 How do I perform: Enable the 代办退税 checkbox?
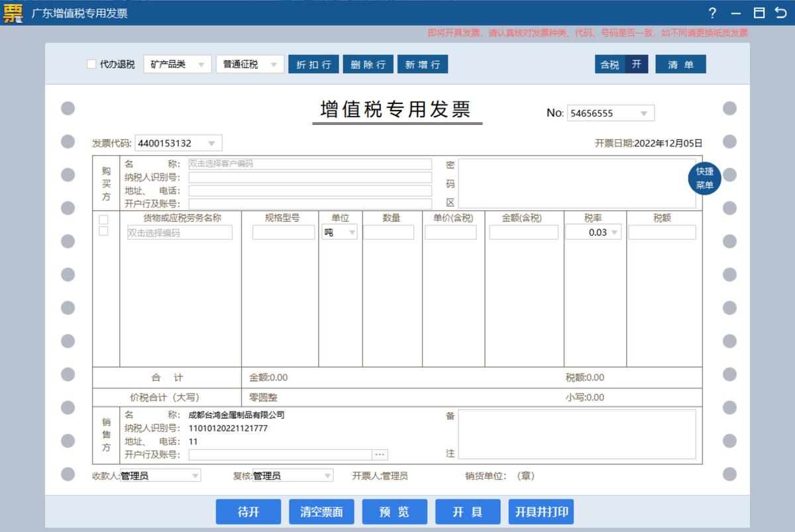point(91,64)
